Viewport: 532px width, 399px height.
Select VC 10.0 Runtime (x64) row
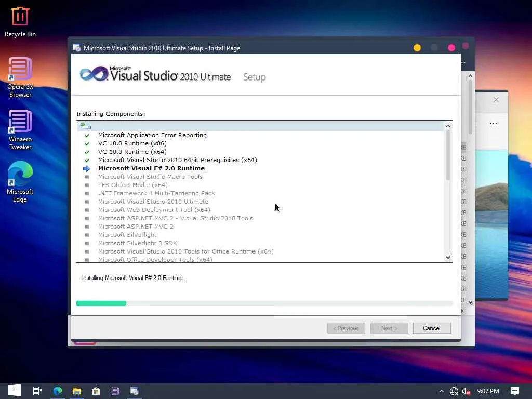pyautogui.click(x=132, y=152)
